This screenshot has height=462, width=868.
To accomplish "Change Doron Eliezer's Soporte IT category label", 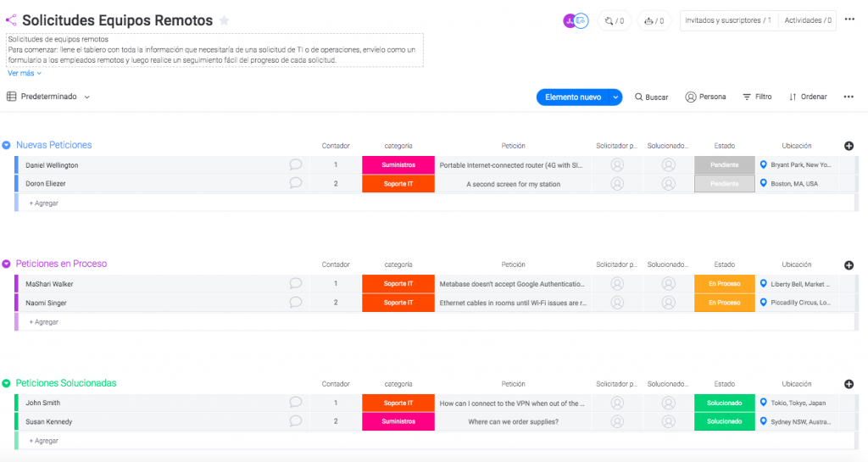I will pyautogui.click(x=398, y=184).
